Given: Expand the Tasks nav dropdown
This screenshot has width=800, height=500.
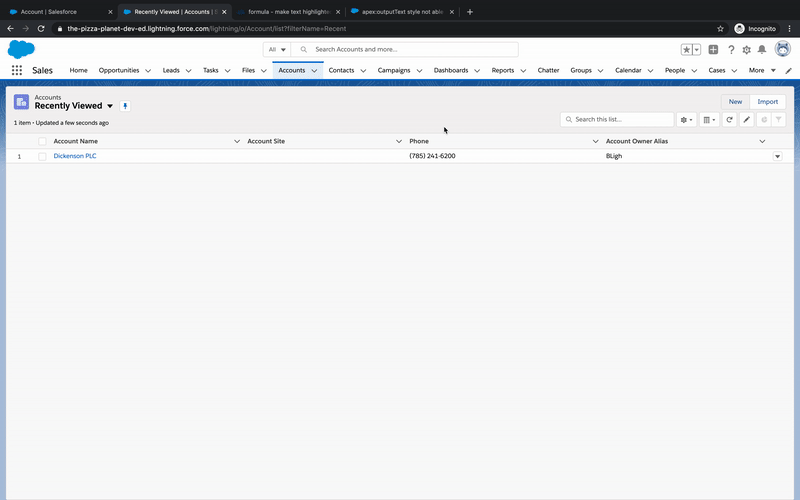Looking at the screenshot, I should (x=228, y=71).
